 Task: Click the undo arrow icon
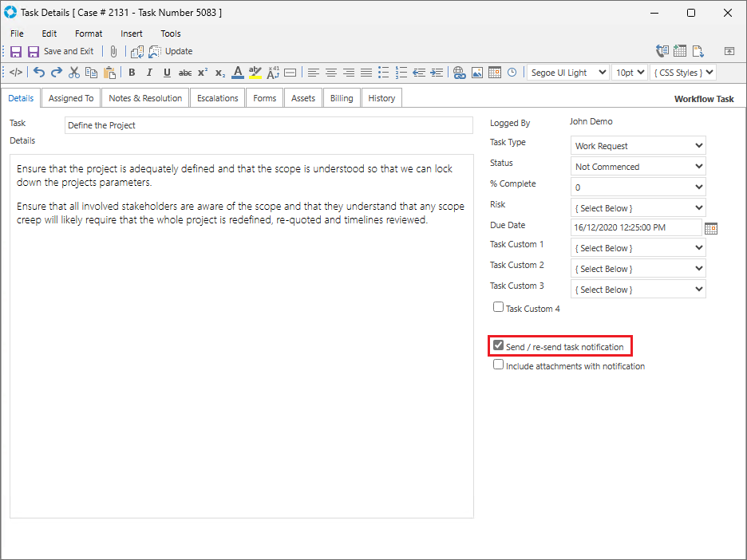(x=39, y=73)
